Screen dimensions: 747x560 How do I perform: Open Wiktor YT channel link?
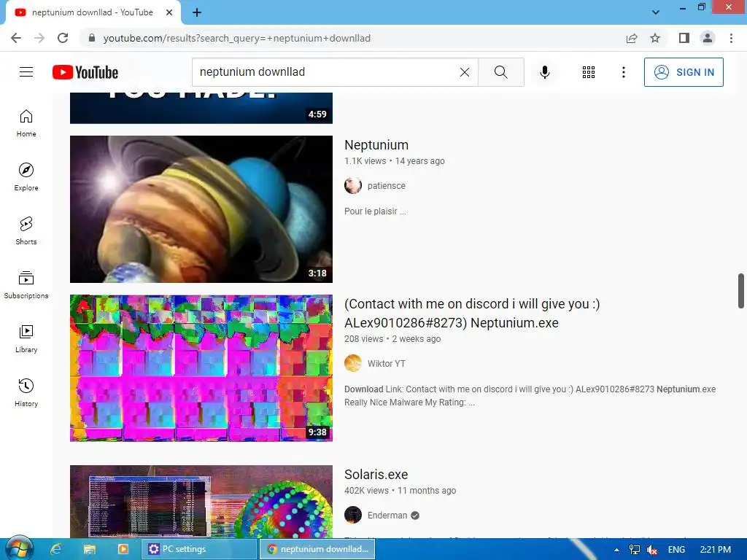click(387, 364)
